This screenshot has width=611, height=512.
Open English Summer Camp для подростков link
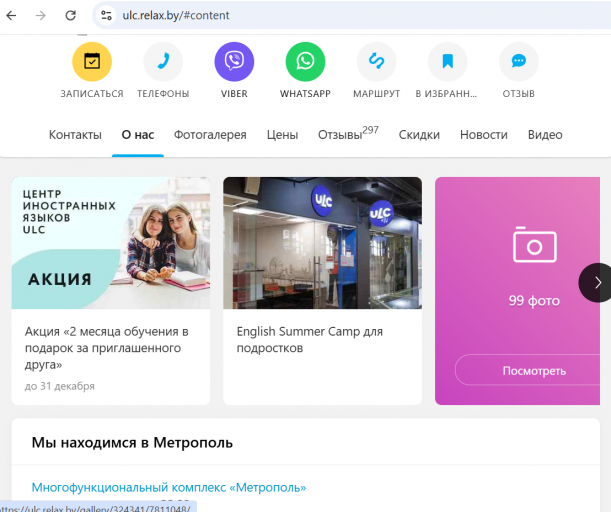pyautogui.click(x=310, y=340)
